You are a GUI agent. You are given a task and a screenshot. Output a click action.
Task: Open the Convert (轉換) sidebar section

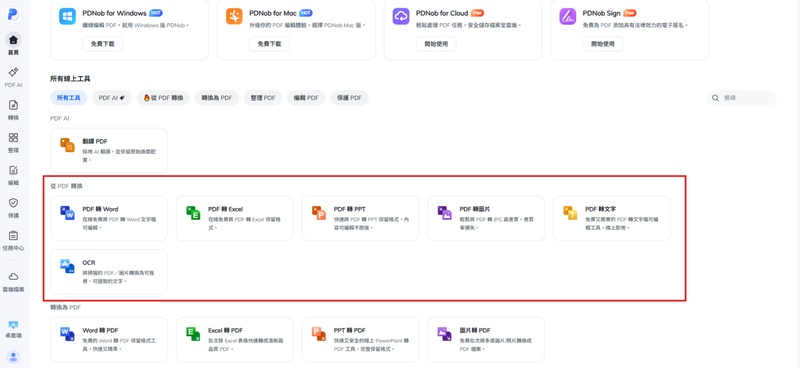[x=13, y=110]
